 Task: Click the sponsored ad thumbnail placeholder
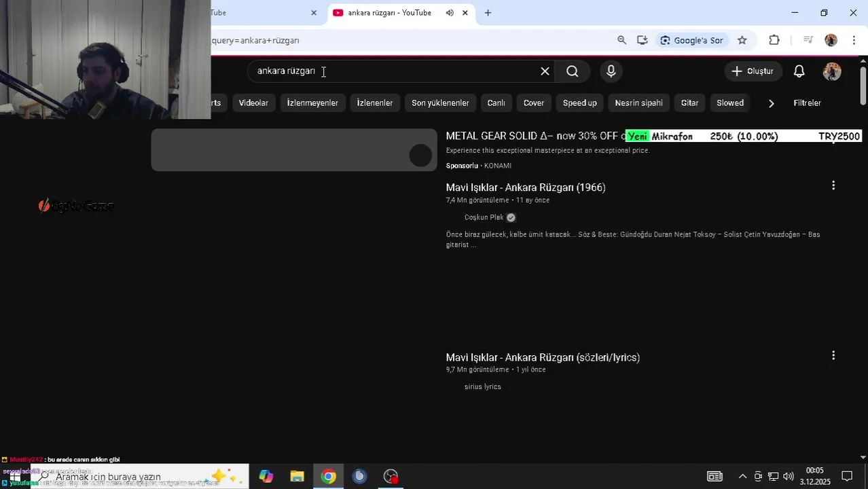294,150
